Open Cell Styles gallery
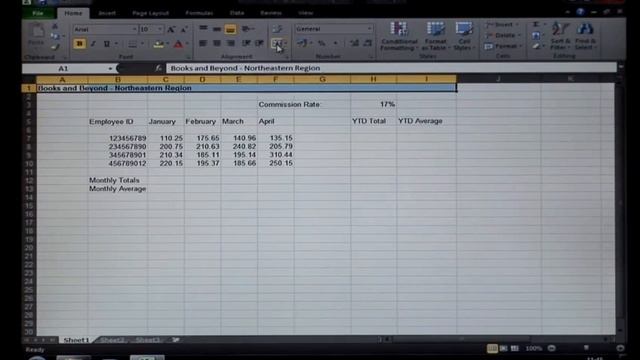Image resolution: width=640 pixels, height=360 pixels. click(x=464, y=36)
